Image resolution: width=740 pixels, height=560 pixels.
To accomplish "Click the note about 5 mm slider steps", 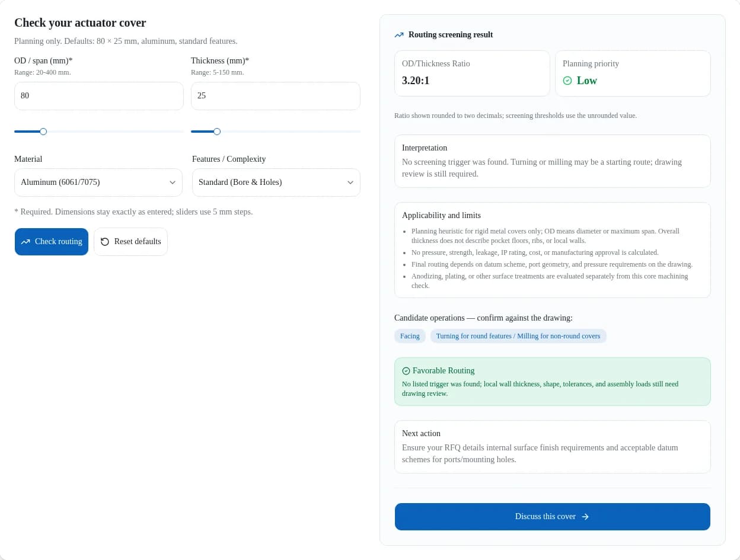I will (133, 212).
